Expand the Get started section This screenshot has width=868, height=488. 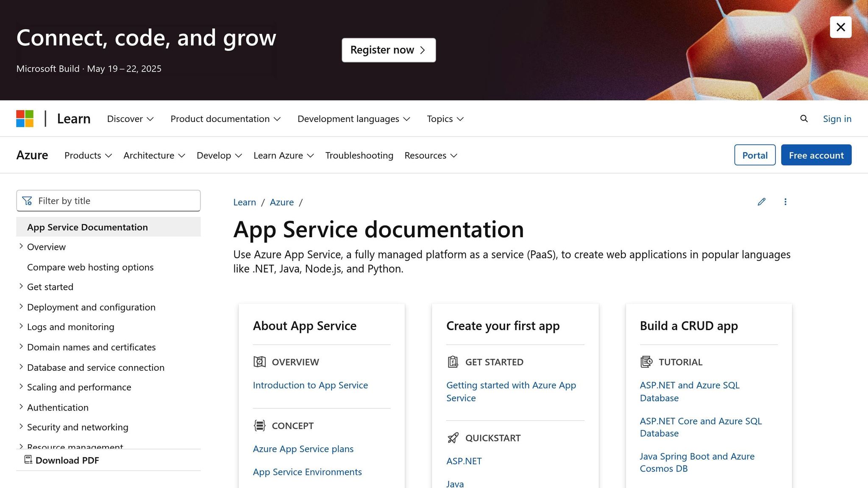pyautogui.click(x=21, y=287)
